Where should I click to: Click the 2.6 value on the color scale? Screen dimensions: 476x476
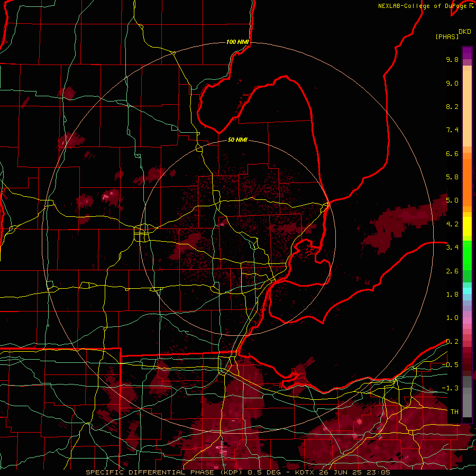click(x=452, y=271)
